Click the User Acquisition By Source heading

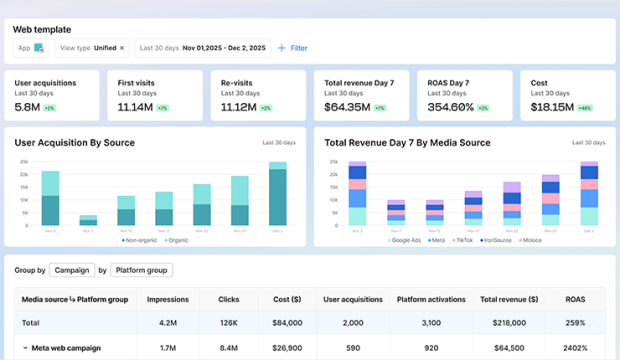click(75, 143)
